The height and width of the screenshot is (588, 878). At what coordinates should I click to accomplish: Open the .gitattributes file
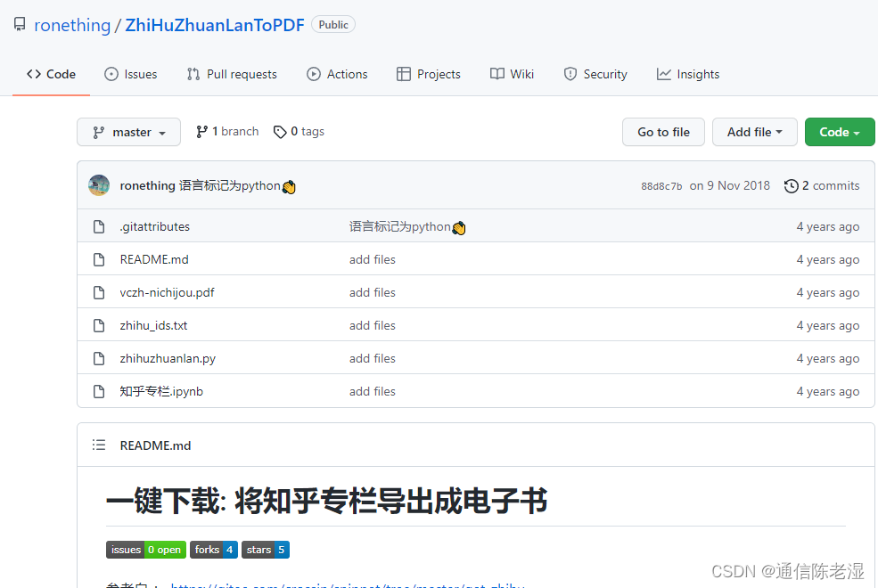(x=154, y=226)
